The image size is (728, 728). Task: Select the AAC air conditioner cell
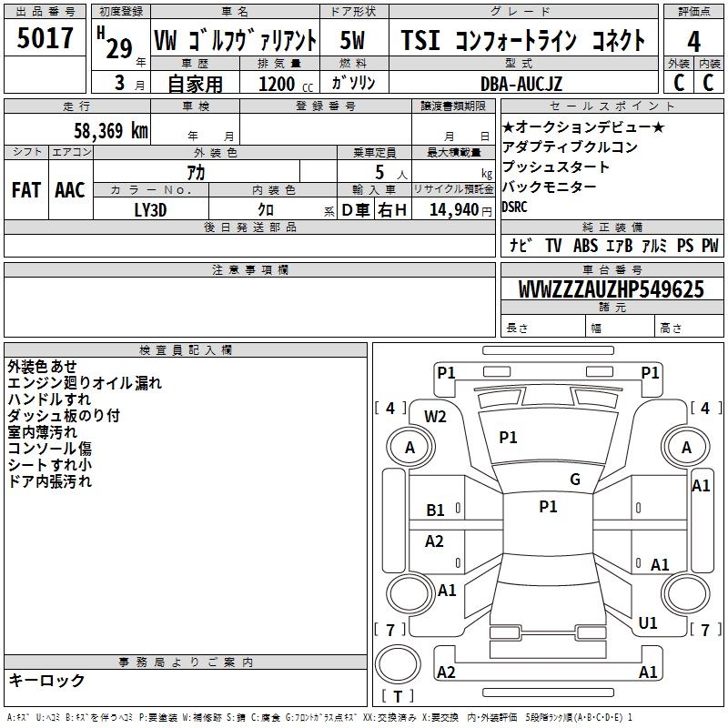70,189
